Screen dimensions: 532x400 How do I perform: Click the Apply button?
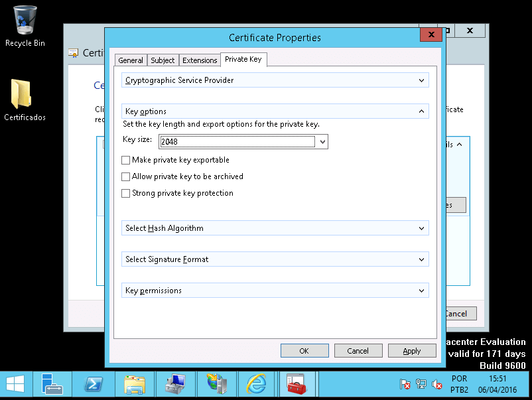pyautogui.click(x=412, y=351)
